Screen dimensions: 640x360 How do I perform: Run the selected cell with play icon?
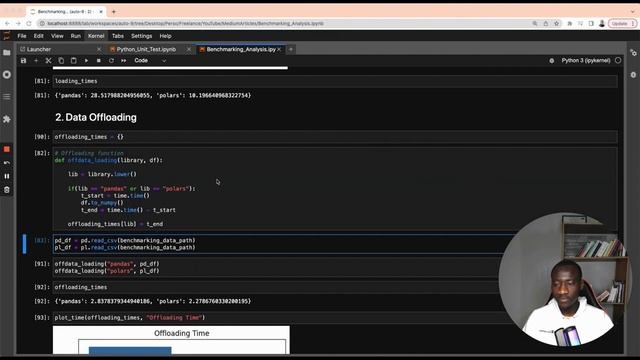pos(86,60)
